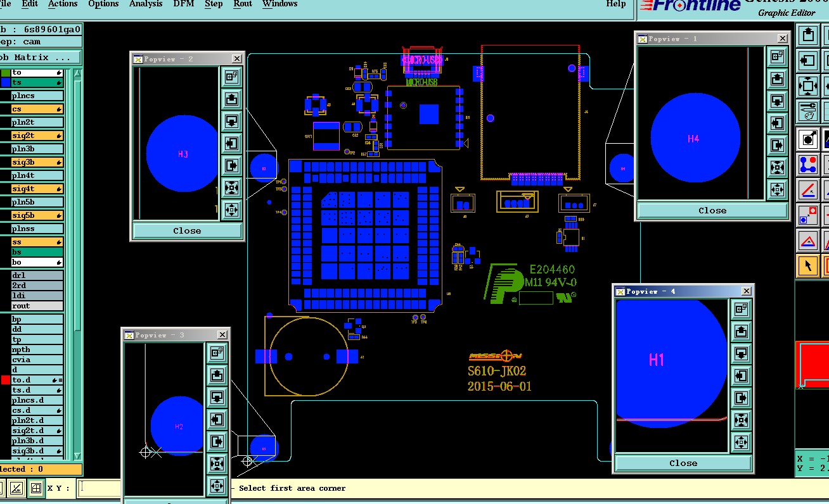Toggle display of layer rout

[37, 306]
